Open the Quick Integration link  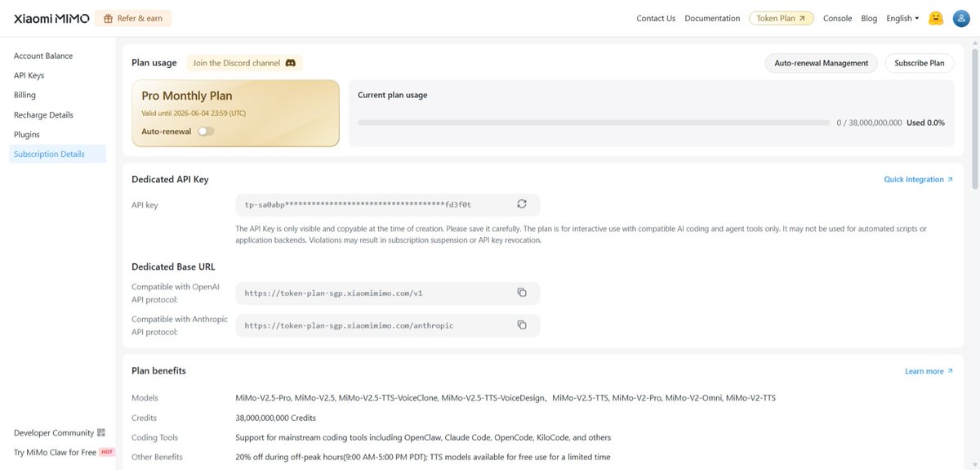pyautogui.click(x=918, y=179)
